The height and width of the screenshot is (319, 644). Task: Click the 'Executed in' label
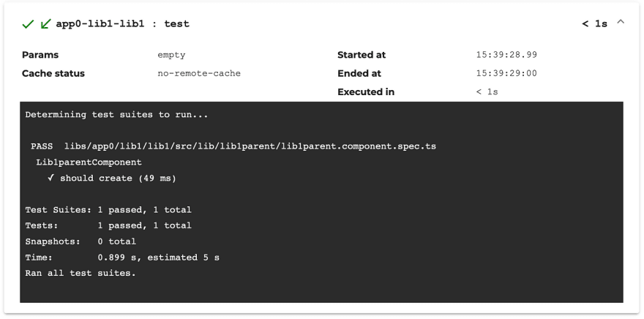(366, 92)
